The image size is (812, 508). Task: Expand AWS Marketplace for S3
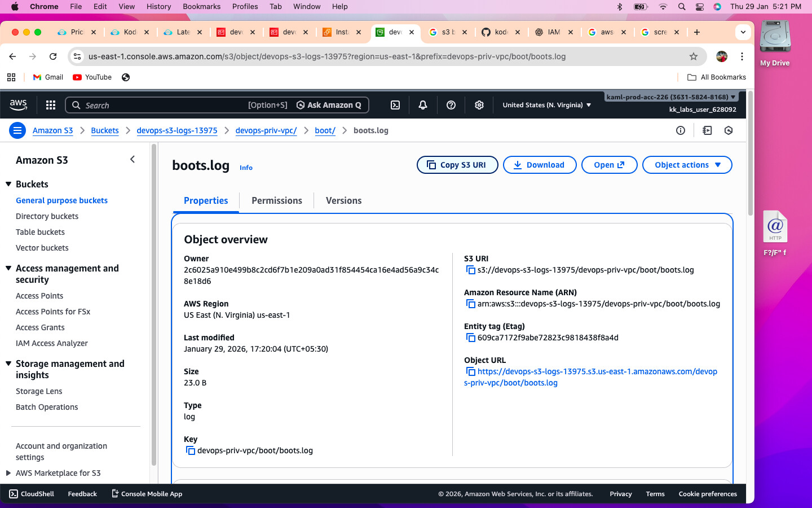(8, 473)
